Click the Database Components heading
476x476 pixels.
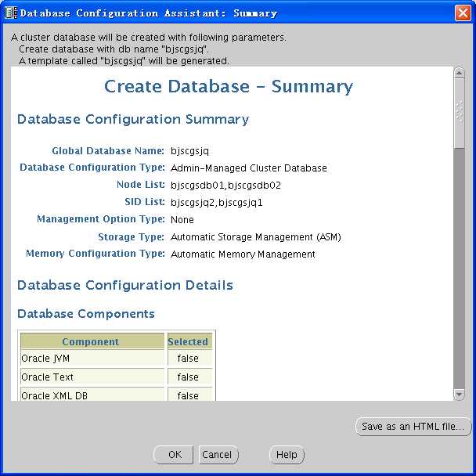tap(86, 314)
